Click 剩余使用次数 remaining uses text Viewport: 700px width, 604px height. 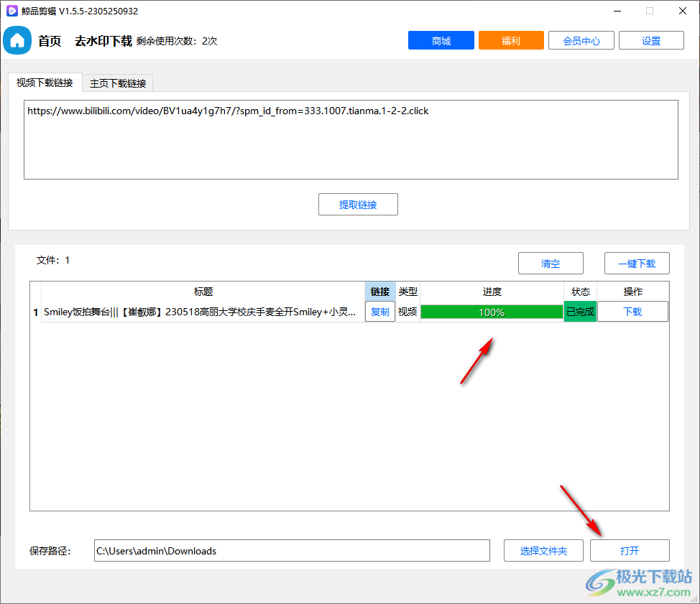click(x=177, y=41)
